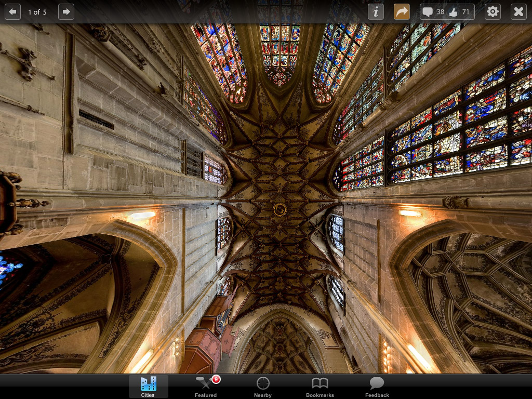Select the Nearby tab
Viewport: 532px width, 399px height.
pos(263,387)
